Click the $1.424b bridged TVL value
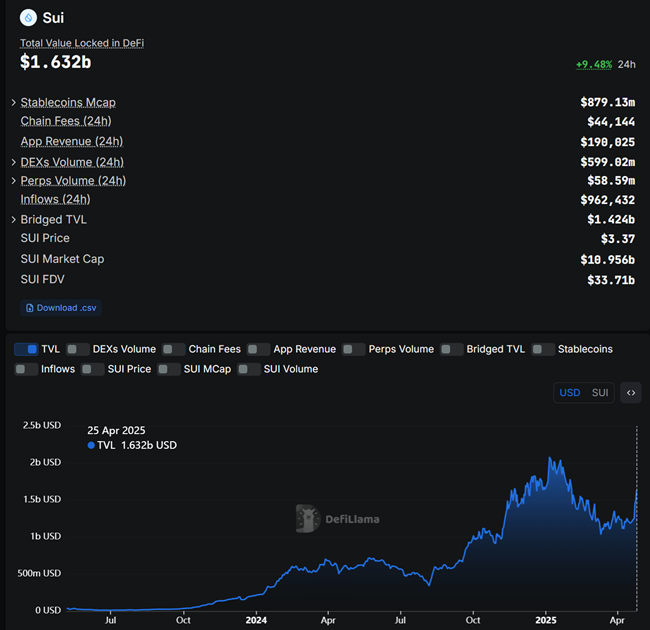Screen dimensions: 650x630 pos(611,220)
